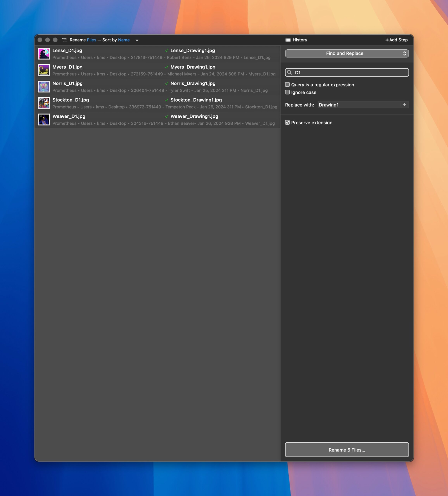
Task: Click the blue Name sort selector
Action: coord(123,40)
